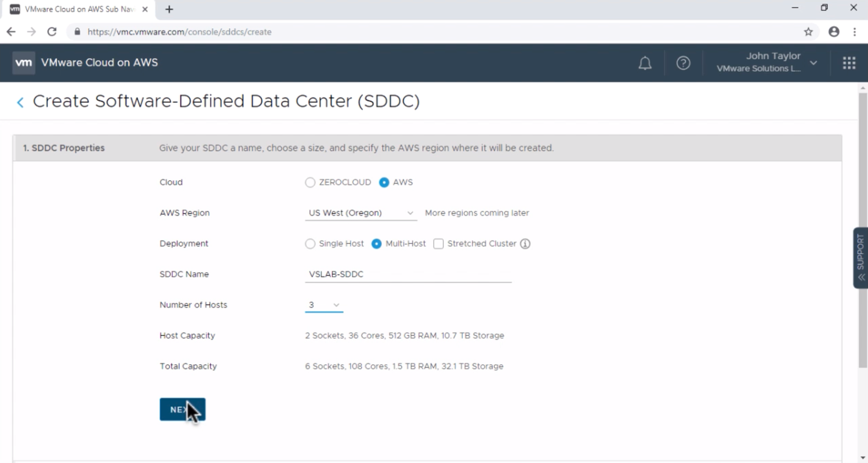View site security lock icon
The width and height of the screenshot is (868, 463).
click(x=77, y=32)
